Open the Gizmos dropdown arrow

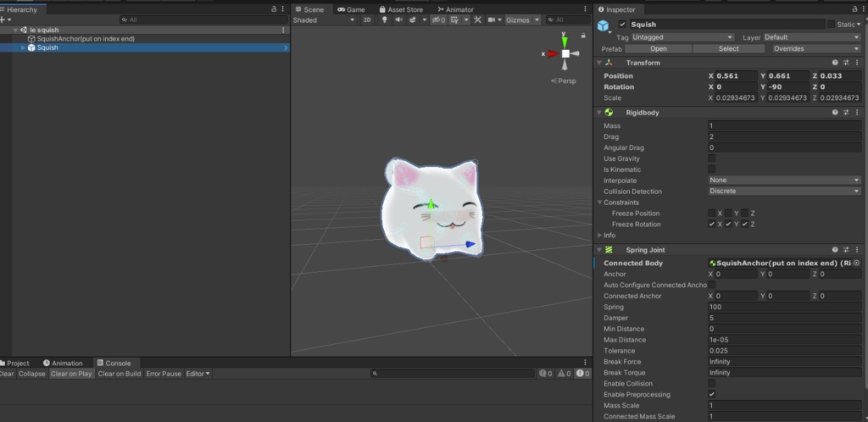click(537, 19)
